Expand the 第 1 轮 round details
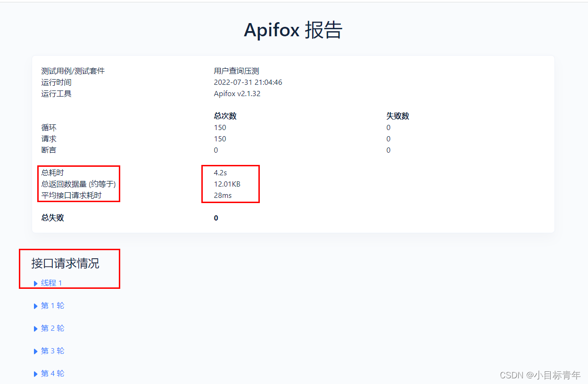The height and width of the screenshot is (384, 588). pyautogui.click(x=49, y=306)
